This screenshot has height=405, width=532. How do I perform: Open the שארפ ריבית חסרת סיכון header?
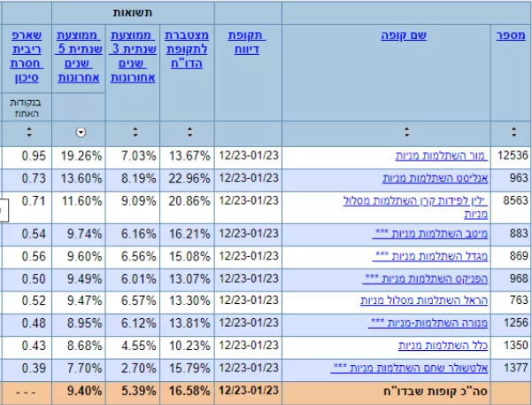(x=27, y=56)
